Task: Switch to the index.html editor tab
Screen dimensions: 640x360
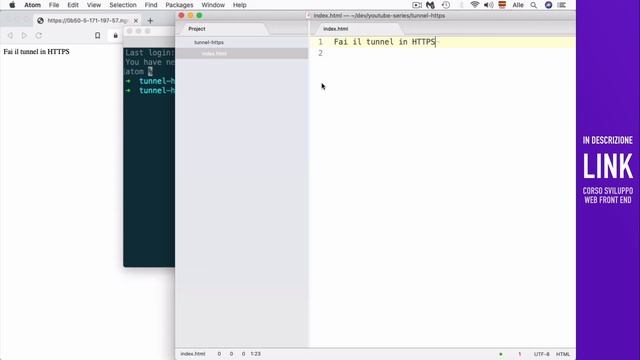Action: (336, 29)
